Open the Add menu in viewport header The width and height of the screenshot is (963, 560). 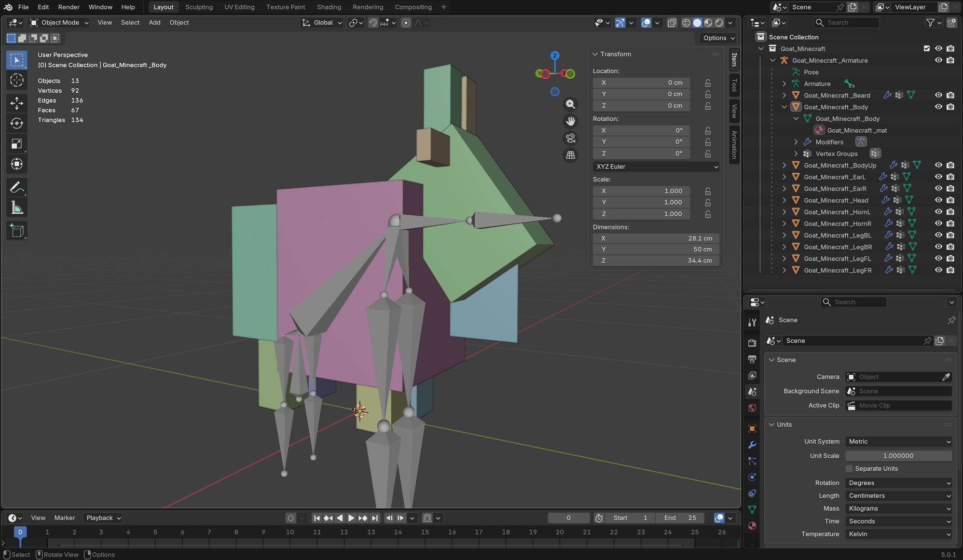pyautogui.click(x=155, y=23)
